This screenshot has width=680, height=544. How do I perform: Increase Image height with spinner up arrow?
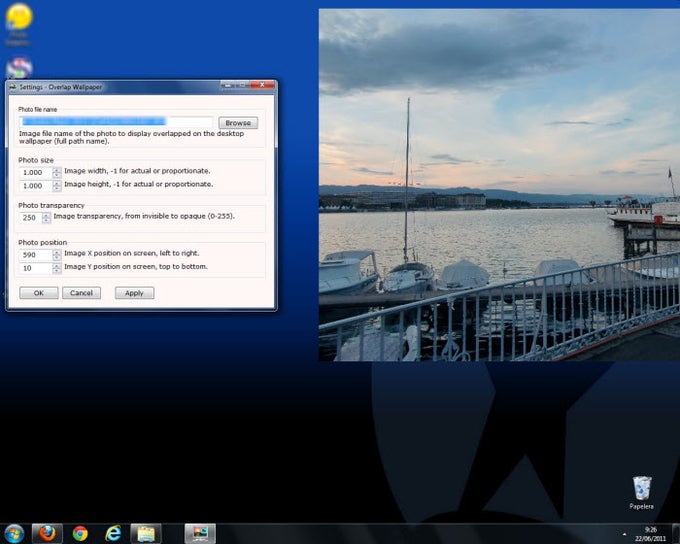tap(57, 184)
